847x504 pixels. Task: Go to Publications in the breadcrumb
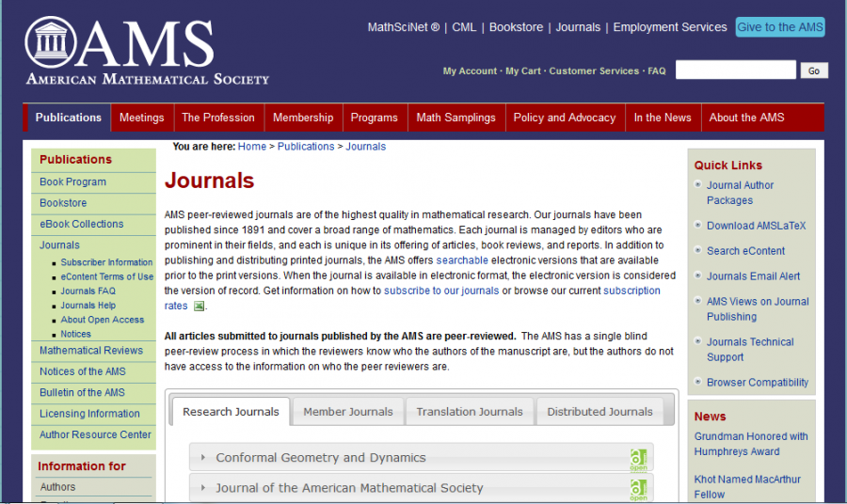[x=306, y=147]
